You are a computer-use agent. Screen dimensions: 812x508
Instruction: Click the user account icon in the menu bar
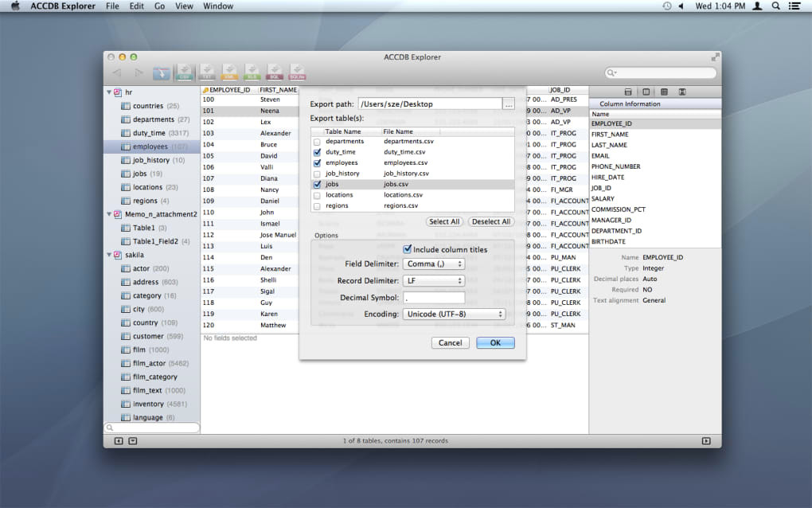(x=757, y=6)
